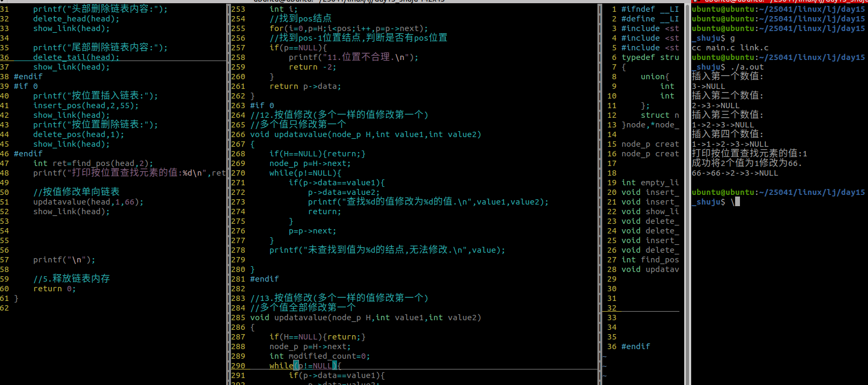This screenshot has height=385, width=868.
Task: Click #if 0 on line 39
Action: point(26,86)
